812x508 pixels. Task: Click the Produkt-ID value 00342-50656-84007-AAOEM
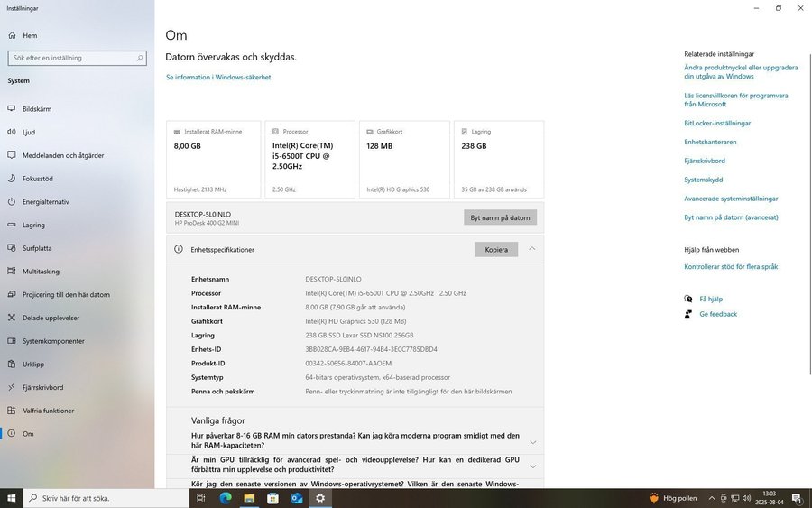tap(348, 364)
